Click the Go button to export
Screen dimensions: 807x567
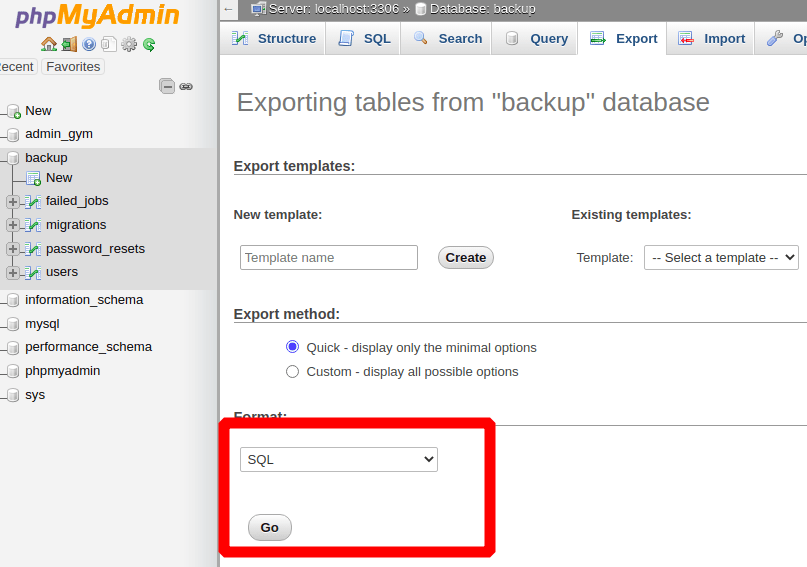point(270,527)
